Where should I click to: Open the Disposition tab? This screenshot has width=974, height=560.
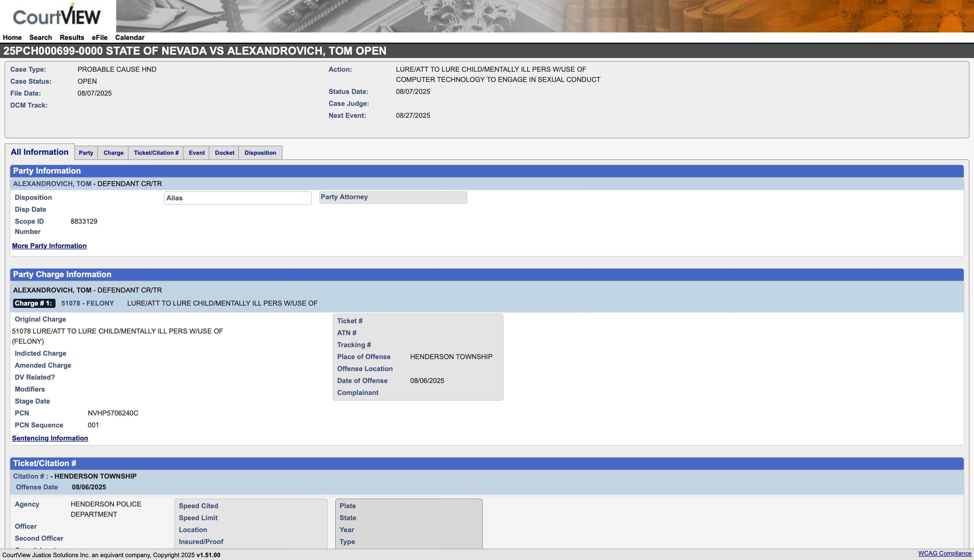(x=260, y=153)
